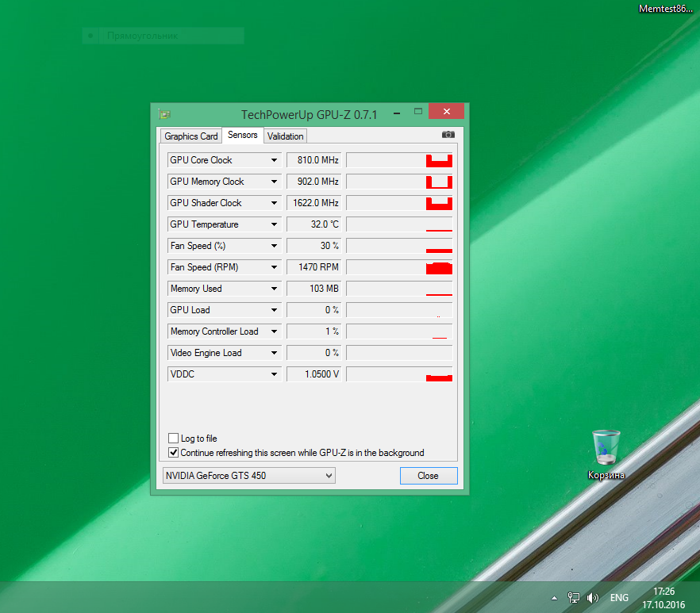The width and height of the screenshot is (700, 613).
Task: Click the 1470 RPM fan value
Action: (x=313, y=267)
